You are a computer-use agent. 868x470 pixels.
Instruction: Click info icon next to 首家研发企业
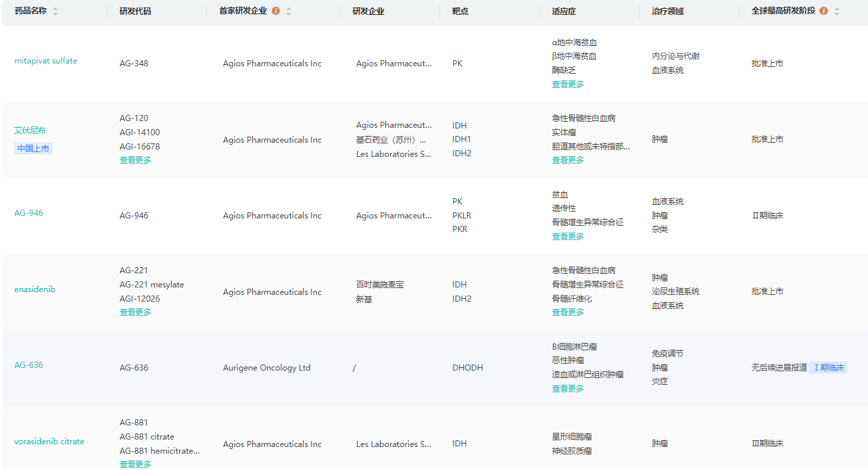(x=276, y=11)
